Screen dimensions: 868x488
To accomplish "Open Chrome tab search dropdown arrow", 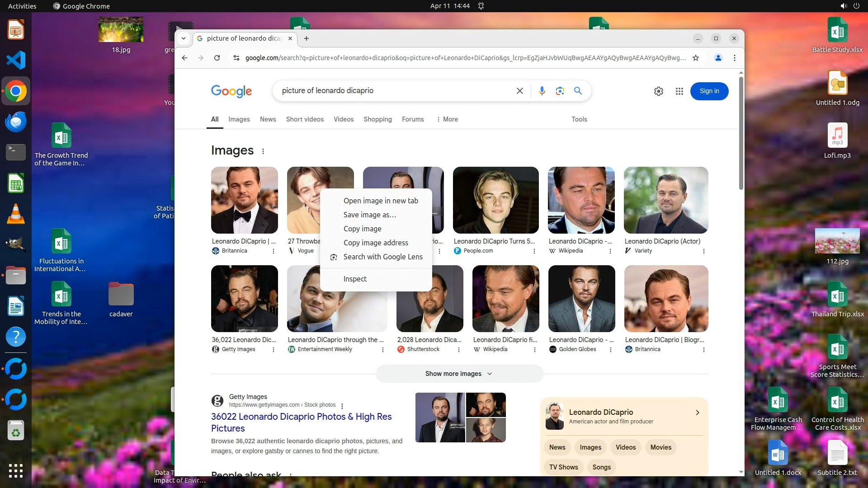I will click(183, 38).
